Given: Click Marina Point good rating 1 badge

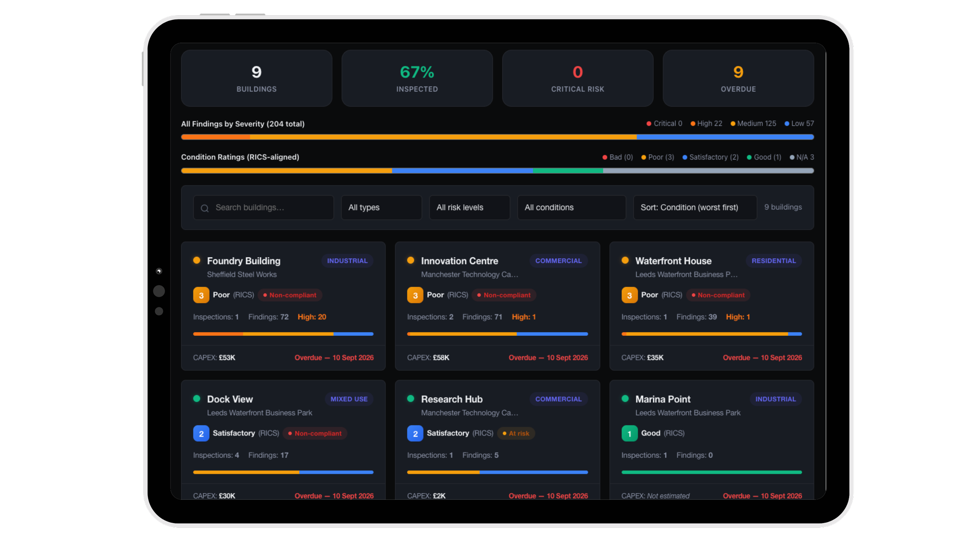Looking at the screenshot, I should pos(629,433).
